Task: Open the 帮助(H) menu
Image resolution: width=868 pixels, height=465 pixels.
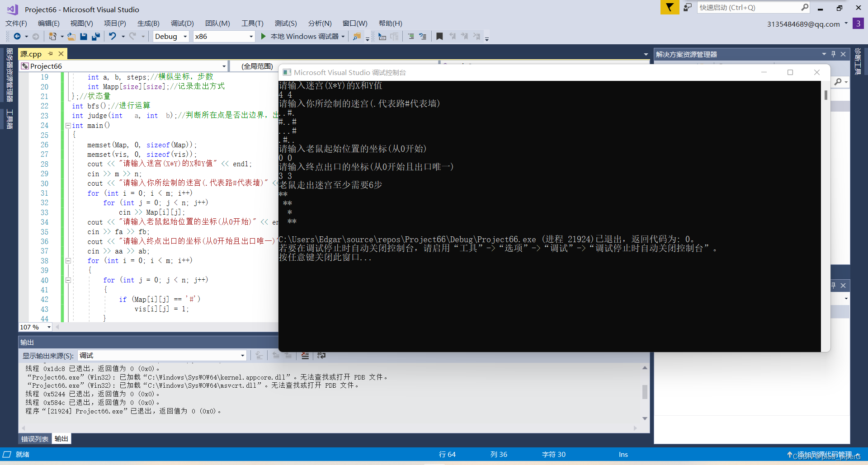Action: pos(391,23)
